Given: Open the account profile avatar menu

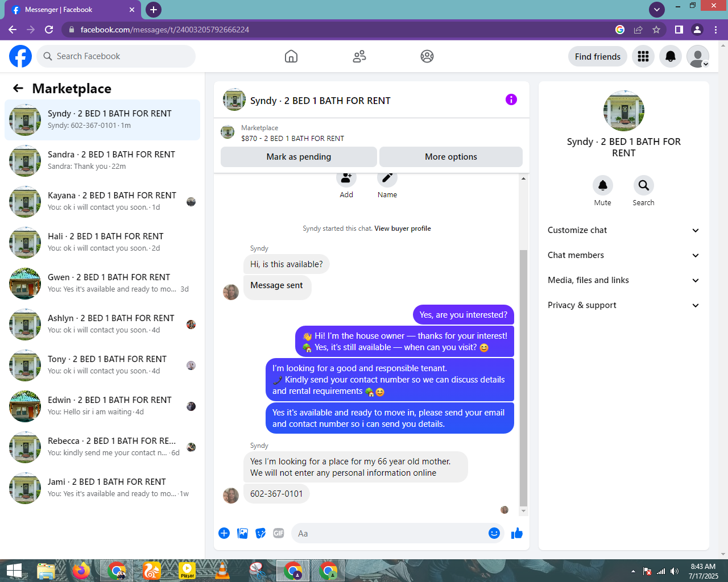Looking at the screenshot, I should (698, 56).
